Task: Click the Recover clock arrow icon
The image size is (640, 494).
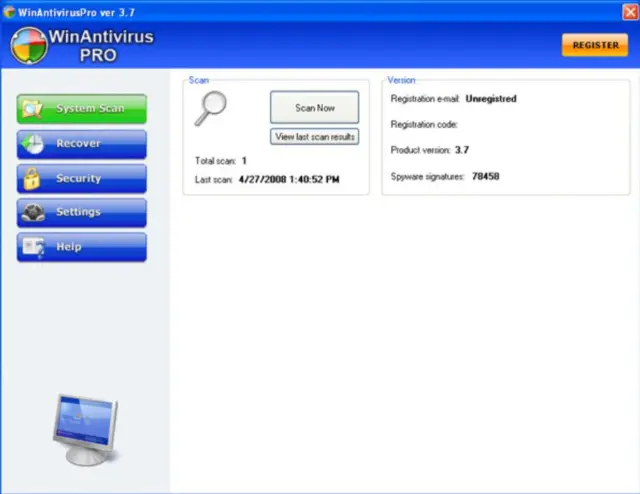Action: coord(32,144)
